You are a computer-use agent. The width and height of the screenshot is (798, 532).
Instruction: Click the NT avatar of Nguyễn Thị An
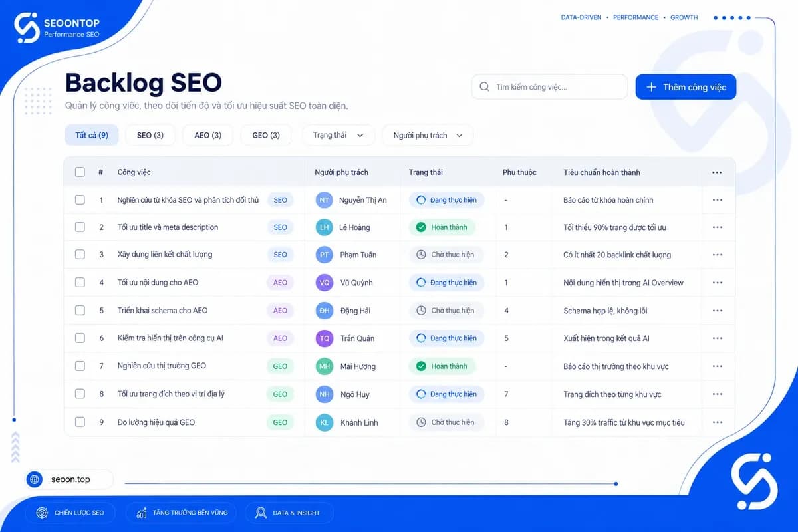(324, 199)
